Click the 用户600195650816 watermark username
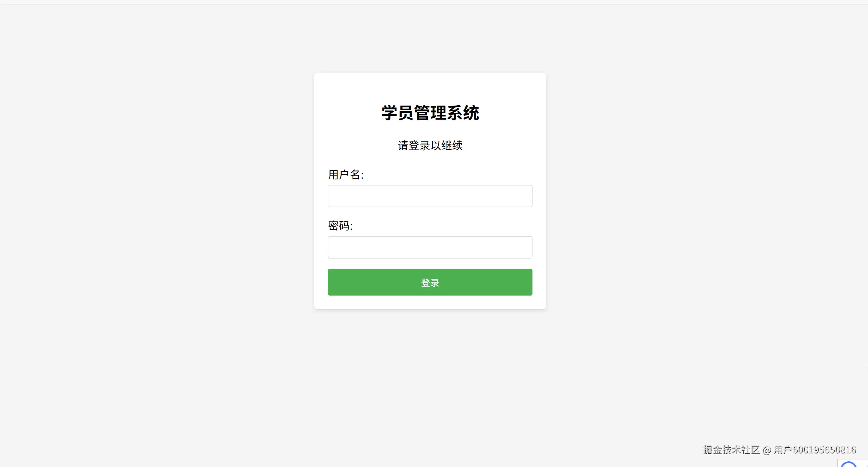 click(x=815, y=450)
